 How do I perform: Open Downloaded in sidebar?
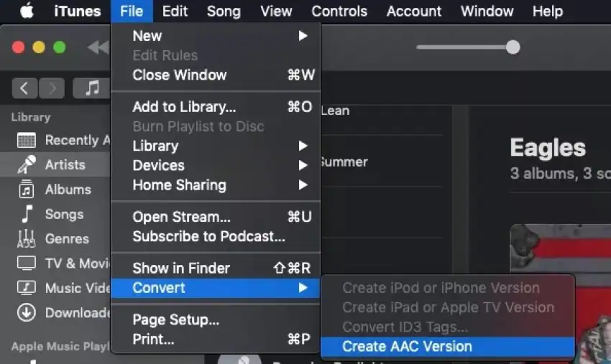coord(55,312)
